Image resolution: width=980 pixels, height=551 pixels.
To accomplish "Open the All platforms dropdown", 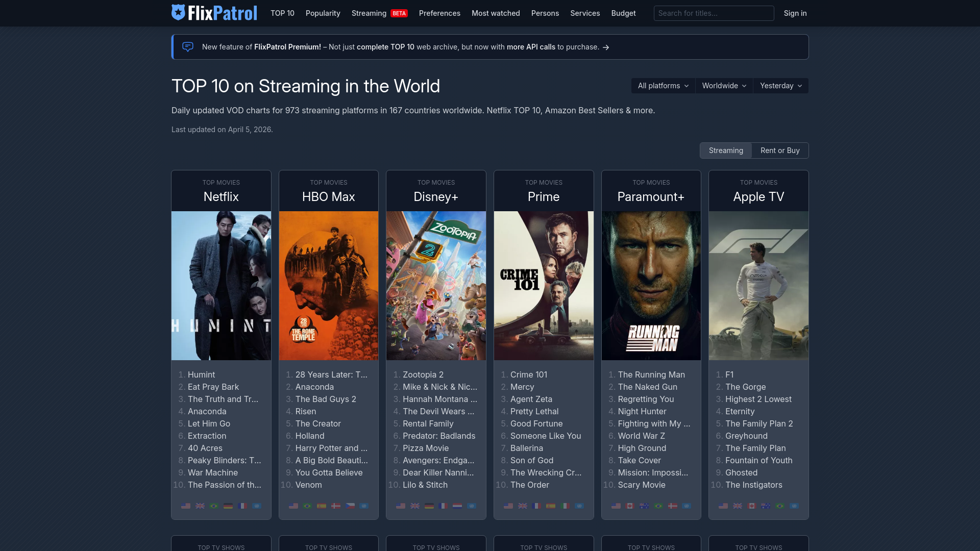I will 663,86.
